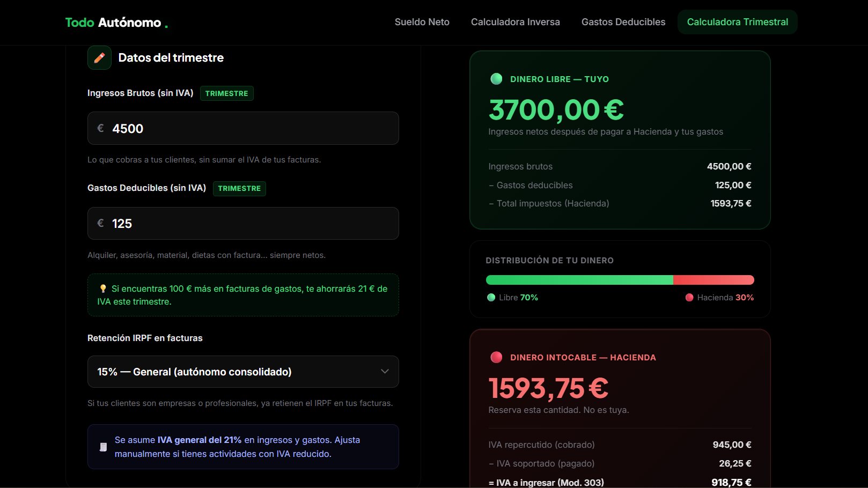The height and width of the screenshot is (488, 868).
Task: Click the receipt icon in the IVA notice
Action: [103, 446]
